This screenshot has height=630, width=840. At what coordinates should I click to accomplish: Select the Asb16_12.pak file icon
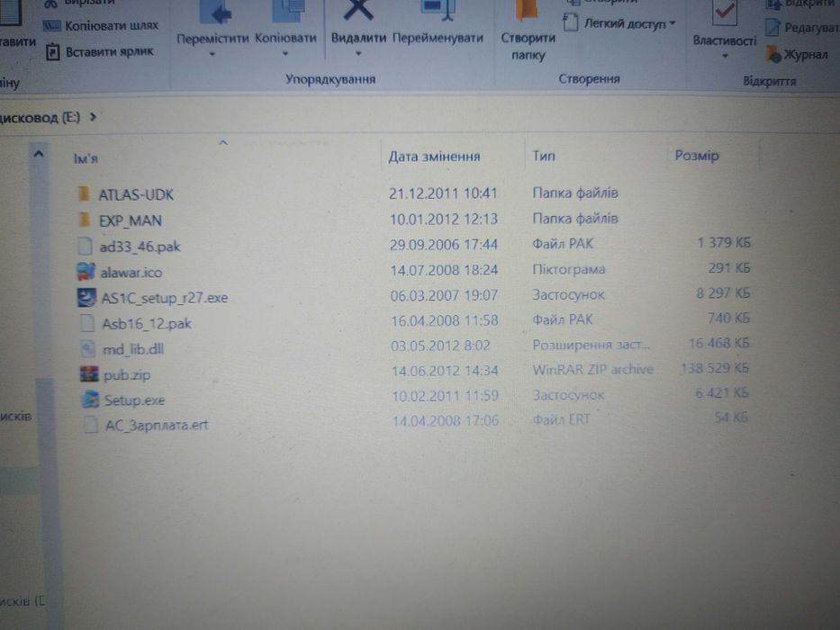click(86, 323)
